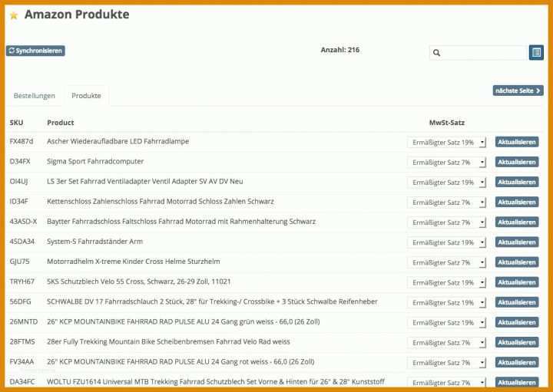Open MwSt-Satz dropdown for FV34AA
553x392 pixels.
446,363
